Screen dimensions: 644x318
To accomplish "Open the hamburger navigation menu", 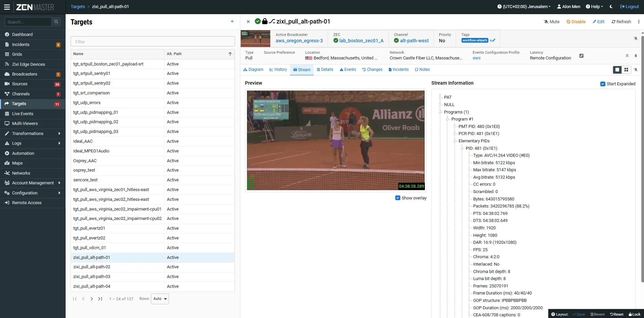I will (x=7, y=7).
